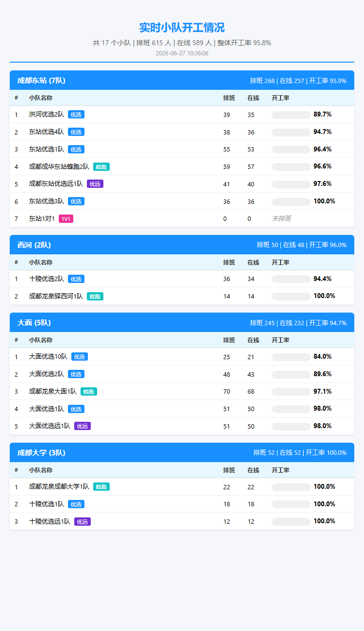This screenshot has width=364, height=631.
Task: Click the 1V1 tag beside 东站1对1
Action: [x=66, y=219]
